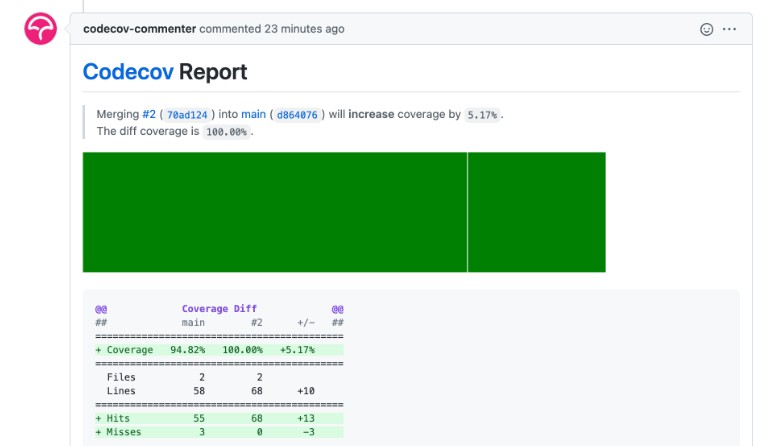Open pull request #2 link
This screenshot has height=446, width=760.
coord(149,114)
